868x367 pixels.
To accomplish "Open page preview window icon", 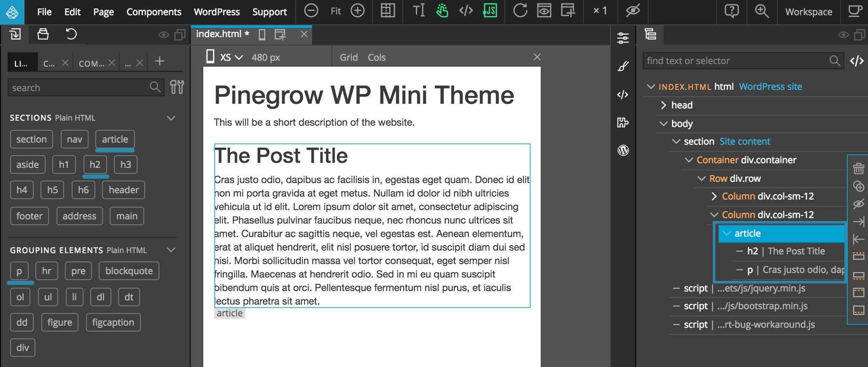I will coord(544,11).
